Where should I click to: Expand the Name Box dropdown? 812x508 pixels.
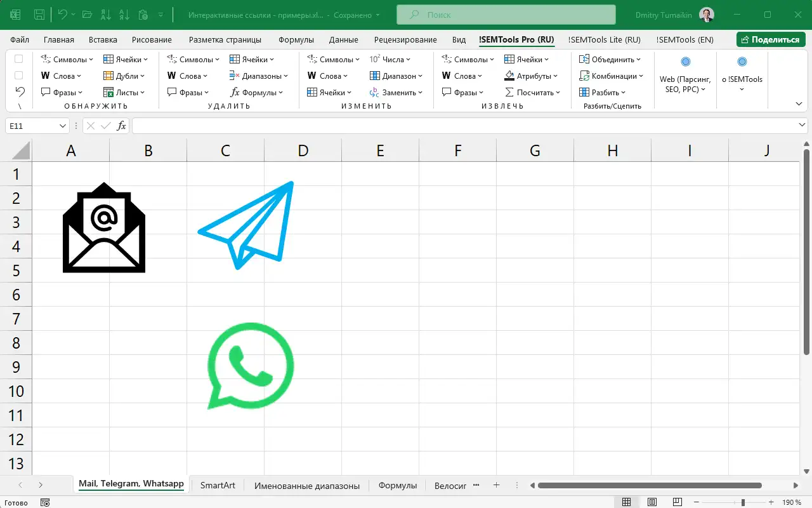pos(63,126)
